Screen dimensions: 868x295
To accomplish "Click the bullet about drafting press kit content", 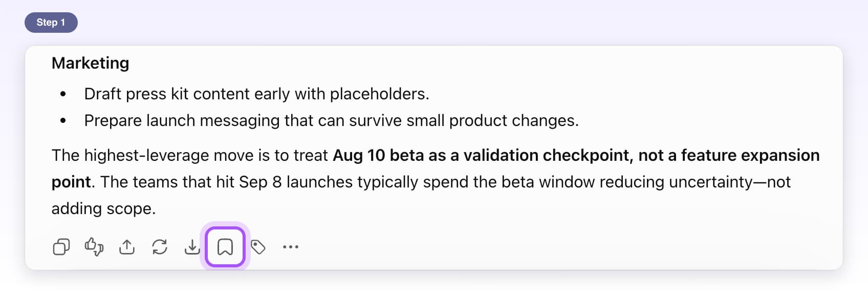I will [x=256, y=94].
